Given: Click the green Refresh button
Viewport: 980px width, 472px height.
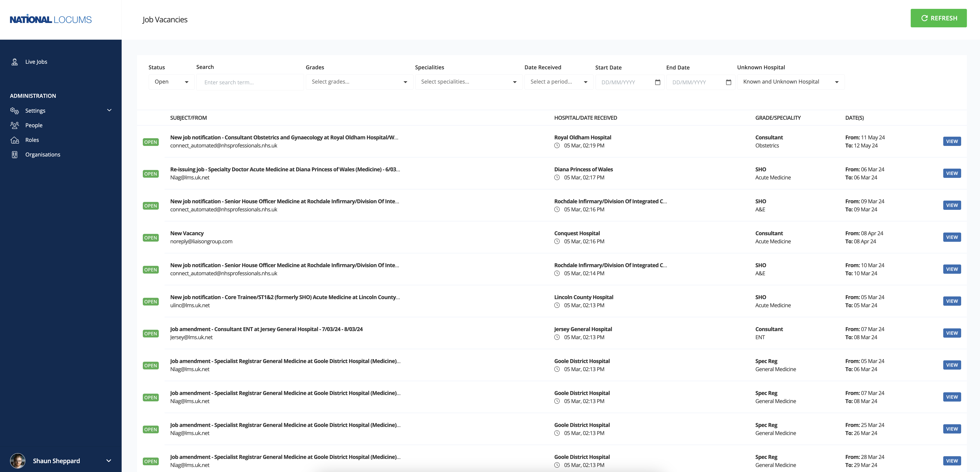Looking at the screenshot, I should [x=939, y=18].
